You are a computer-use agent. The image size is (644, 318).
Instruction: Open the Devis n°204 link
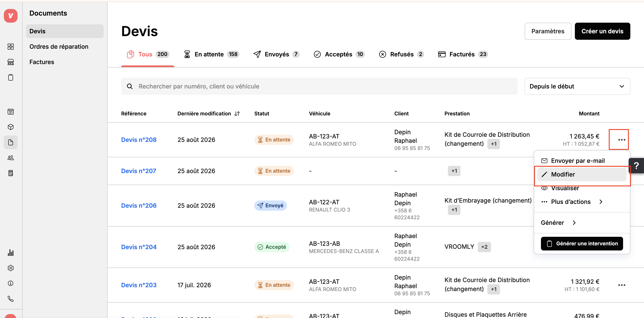[139, 247]
